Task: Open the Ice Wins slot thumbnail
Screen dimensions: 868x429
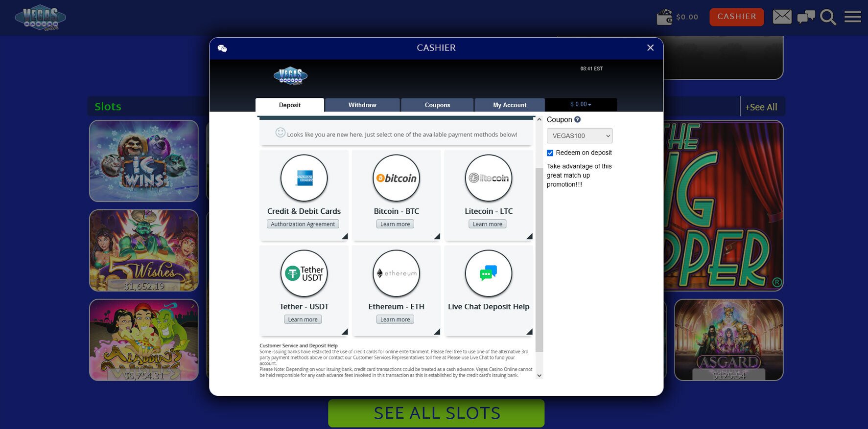Action: tap(144, 161)
